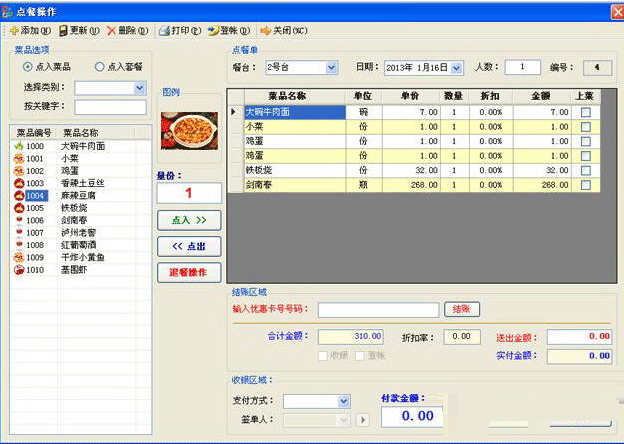This screenshot has height=444, width=624.
Task: Open the 选择类别 dropdown
Action: [x=139, y=88]
